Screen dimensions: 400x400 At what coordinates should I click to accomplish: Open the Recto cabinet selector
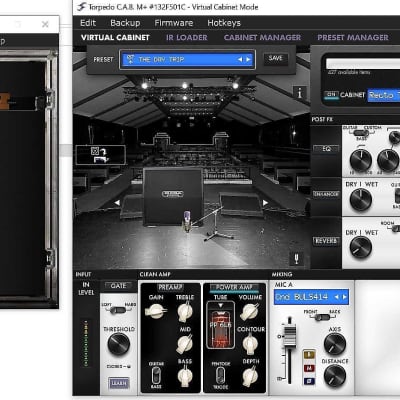(x=384, y=95)
